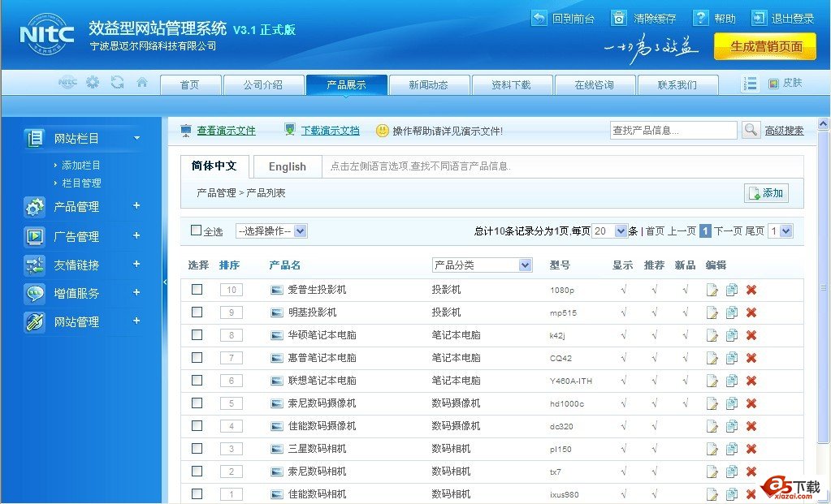Click the magnifier search icon beside search box
The height and width of the screenshot is (504, 831).
point(751,130)
